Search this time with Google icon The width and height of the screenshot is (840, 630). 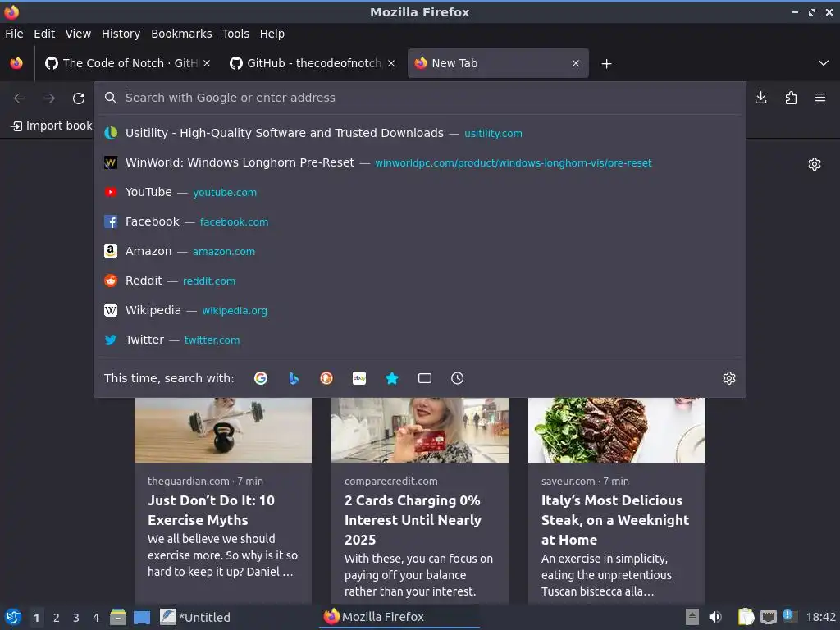click(x=261, y=378)
